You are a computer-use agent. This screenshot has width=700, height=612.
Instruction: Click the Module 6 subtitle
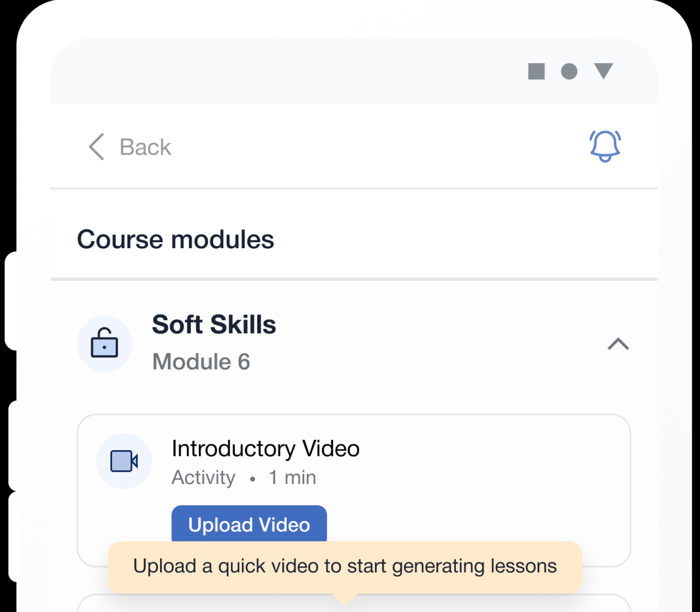[201, 362]
